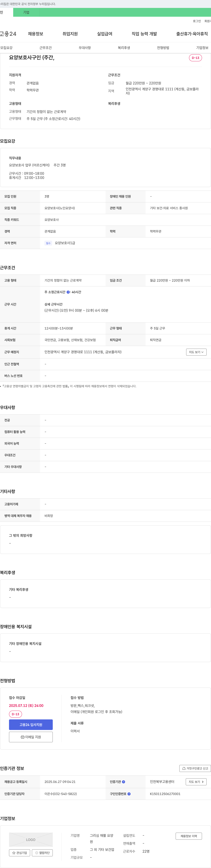The height and width of the screenshot is (868, 211).
Task: Click the D-13 badge under 접수 마감일
Action: [16, 714]
